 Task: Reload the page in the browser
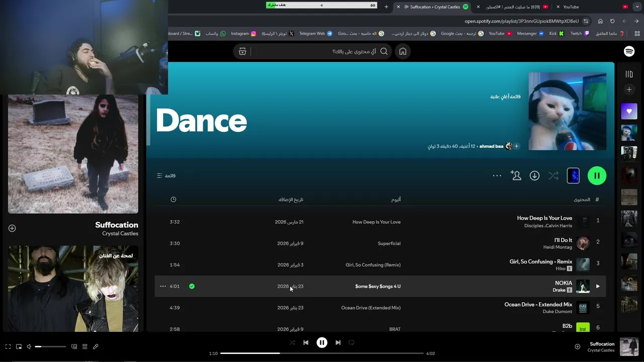pos(612,21)
